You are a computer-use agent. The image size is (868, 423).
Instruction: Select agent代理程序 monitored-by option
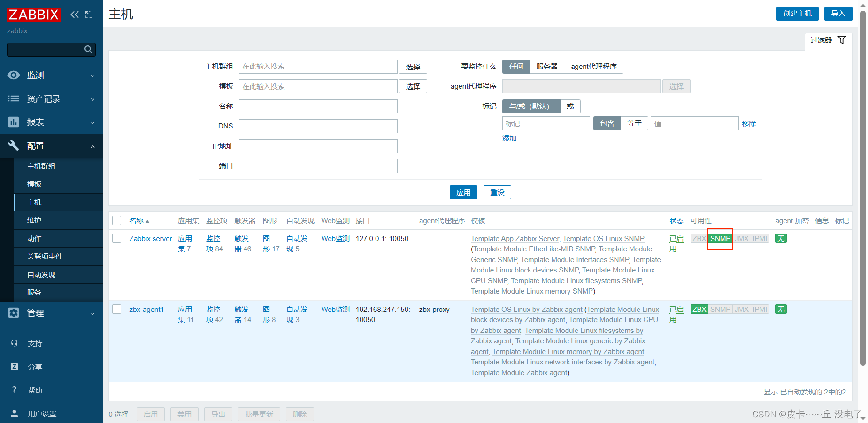click(594, 67)
